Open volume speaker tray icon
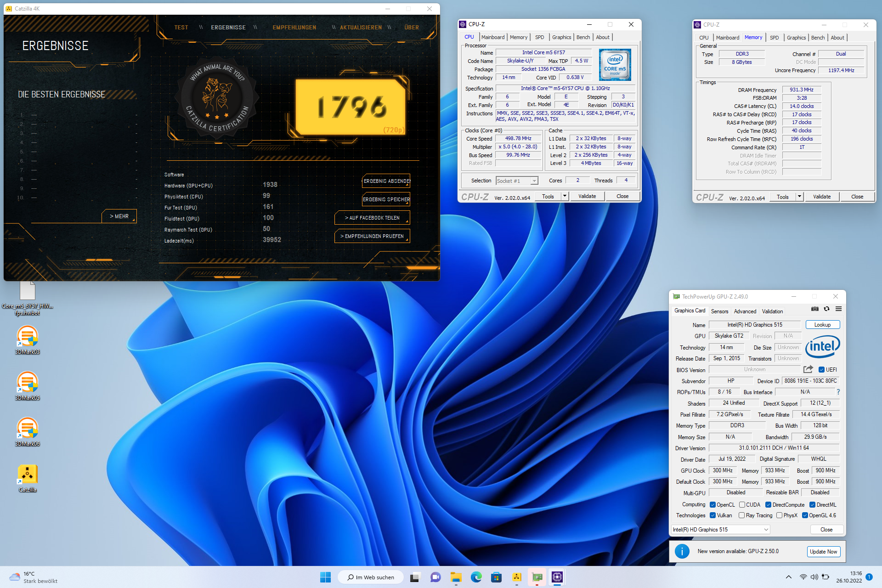This screenshot has width=882, height=588. point(814,577)
